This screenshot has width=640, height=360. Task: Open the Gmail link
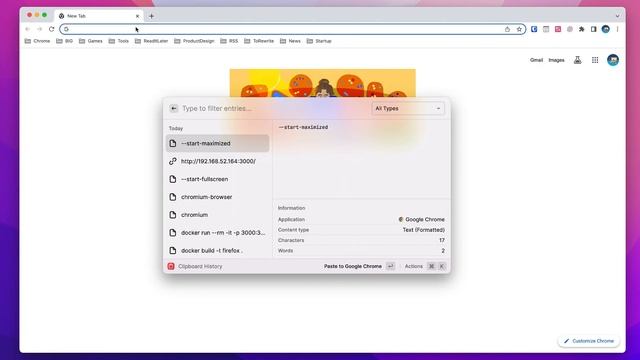pyautogui.click(x=536, y=60)
